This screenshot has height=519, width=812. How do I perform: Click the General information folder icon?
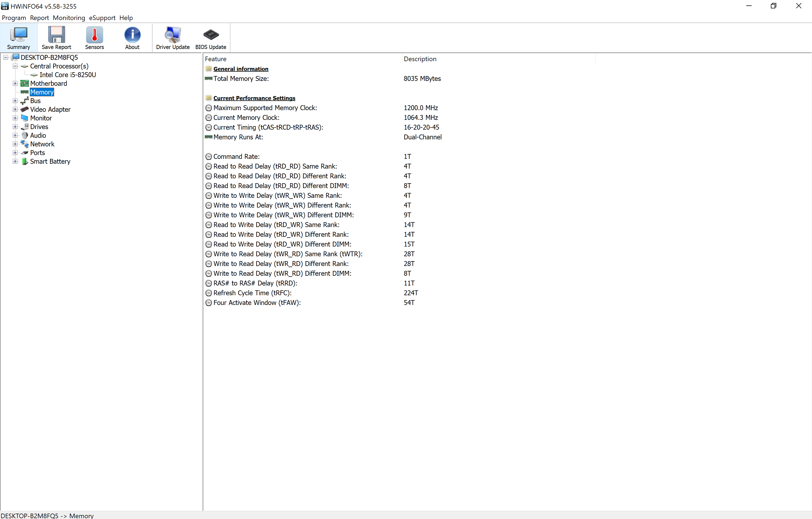(x=209, y=69)
